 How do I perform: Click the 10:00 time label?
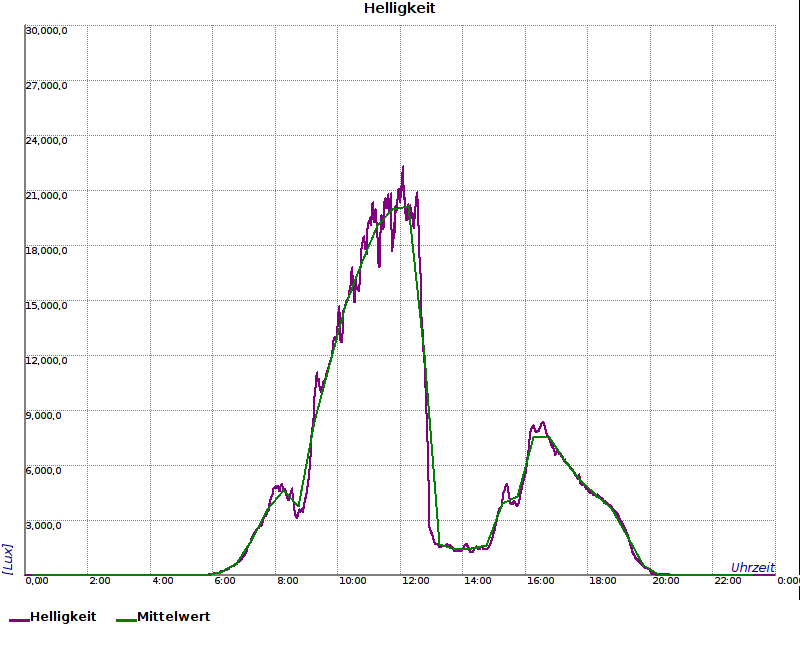(353, 581)
